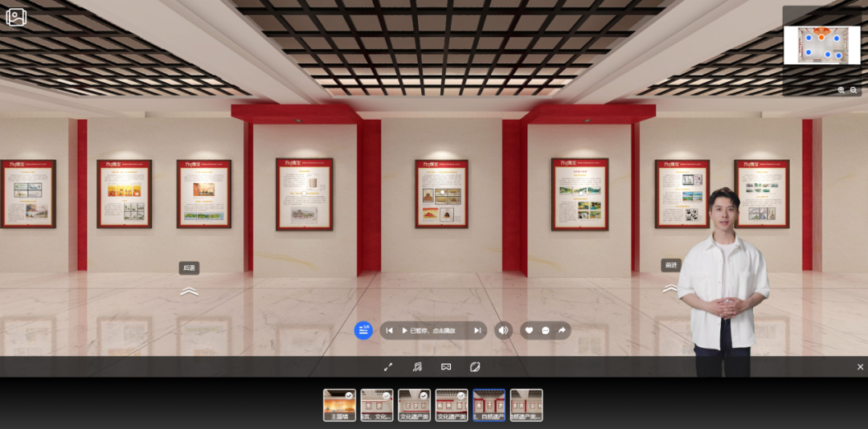Open the gallery icon in top-left corner
This screenshot has width=868, height=429.
[16, 17]
